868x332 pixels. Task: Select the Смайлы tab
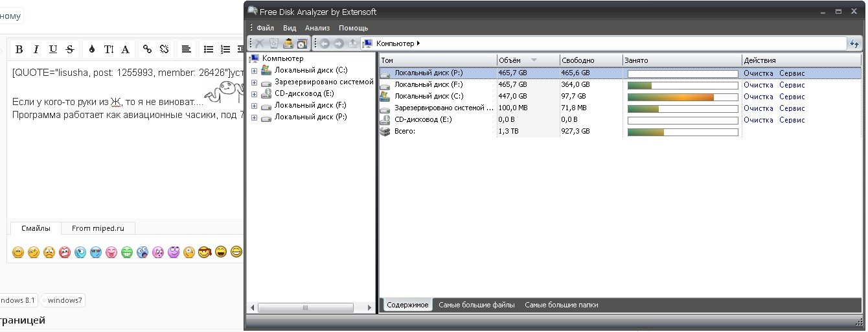coord(36,228)
